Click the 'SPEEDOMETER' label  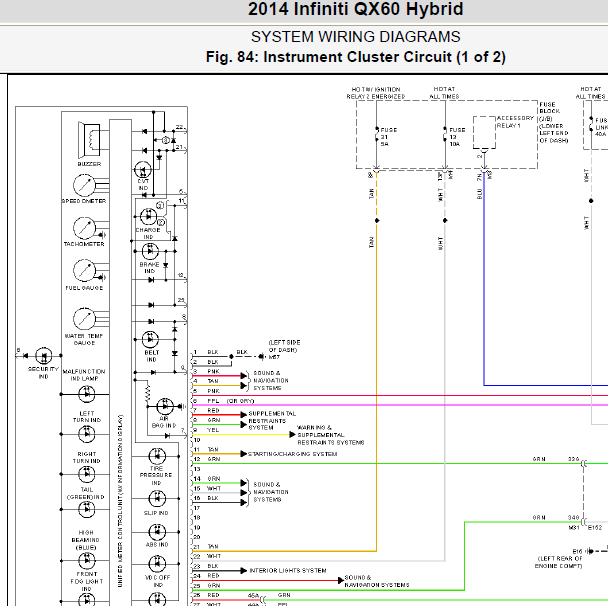click(84, 201)
